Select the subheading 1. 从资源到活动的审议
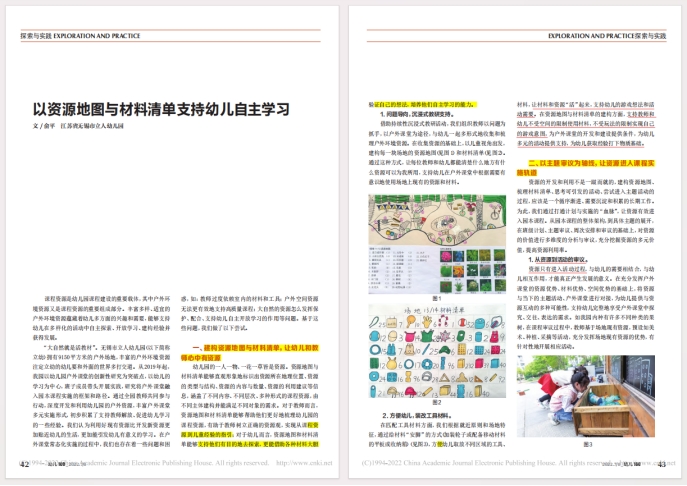Image resolution: width=687 pixels, height=486 pixels. tap(558, 259)
